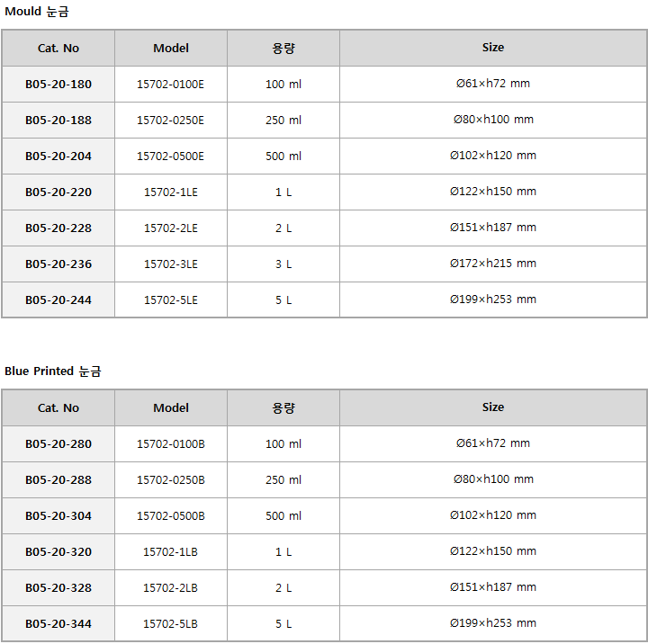Click size Ø151×h187 mm in B05-20-328 row

[493, 587]
